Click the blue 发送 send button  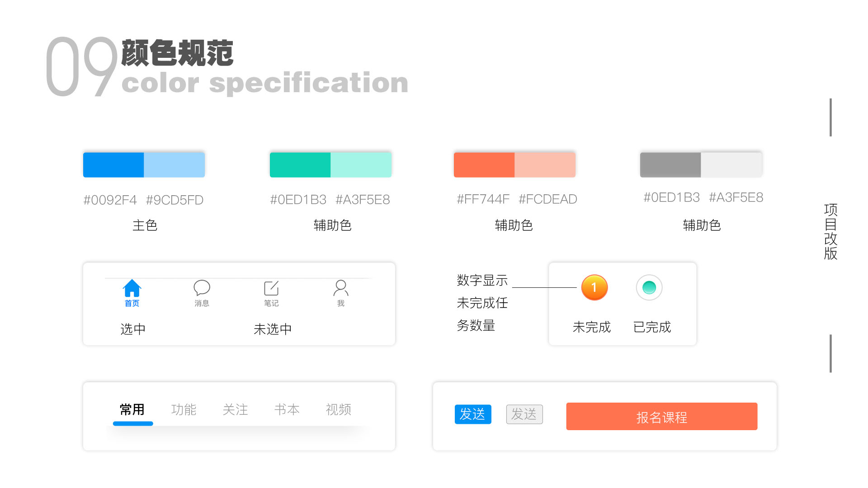[473, 414]
